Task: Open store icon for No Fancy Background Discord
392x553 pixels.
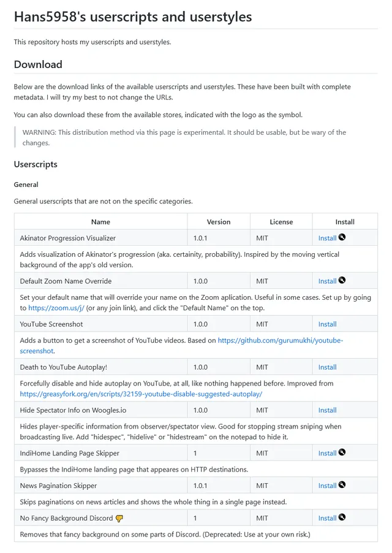Action: [x=342, y=517]
